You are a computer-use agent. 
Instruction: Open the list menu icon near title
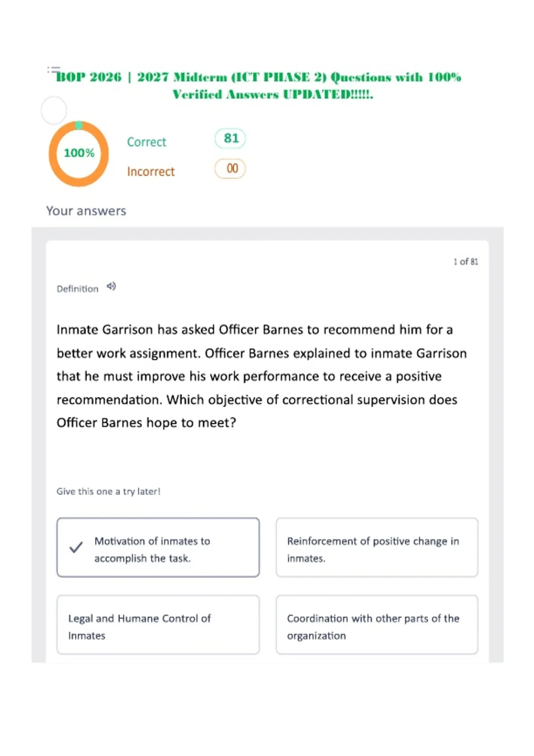[x=53, y=69]
